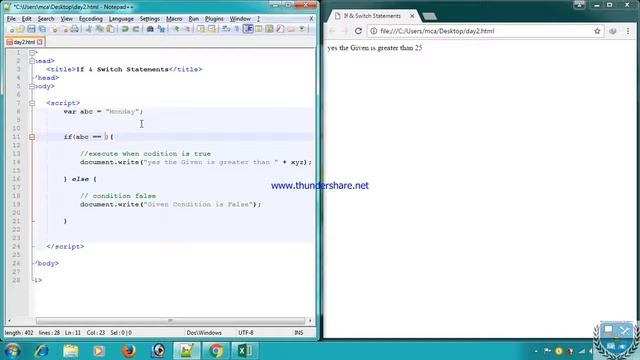640x360 pixels.
Task: Close the If & Switch Statements Chrome tab
Action: 412,16
